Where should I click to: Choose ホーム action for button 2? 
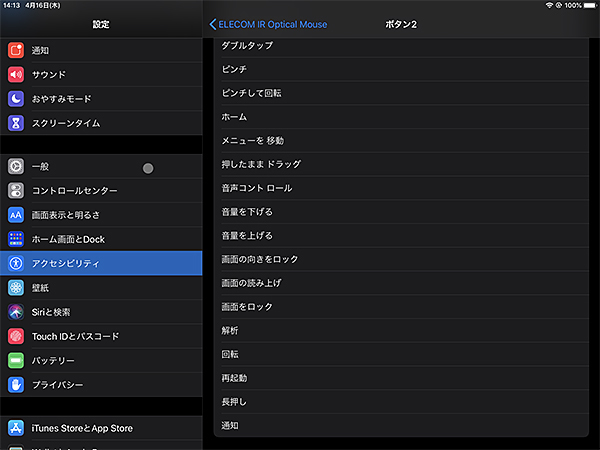point(400,117)
